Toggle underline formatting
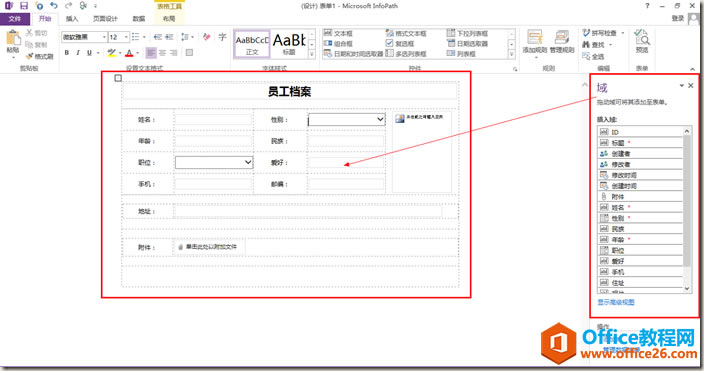 (89, 53)
